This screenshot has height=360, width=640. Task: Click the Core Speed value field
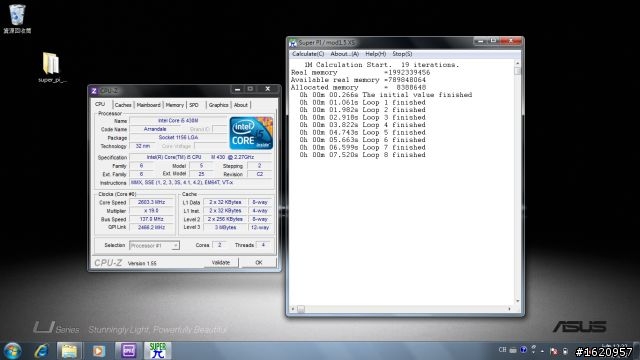(151, 202)
